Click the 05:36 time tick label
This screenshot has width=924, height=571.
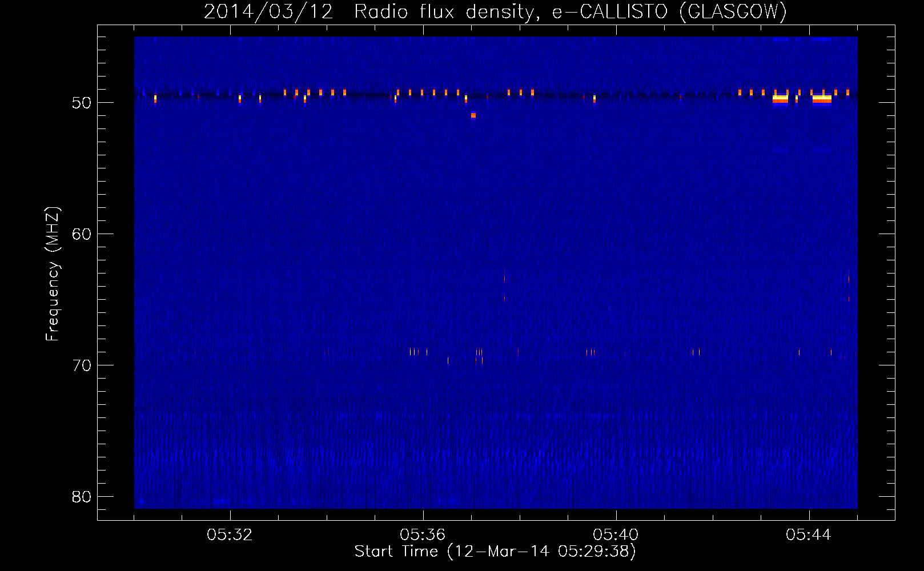(423, 535)
